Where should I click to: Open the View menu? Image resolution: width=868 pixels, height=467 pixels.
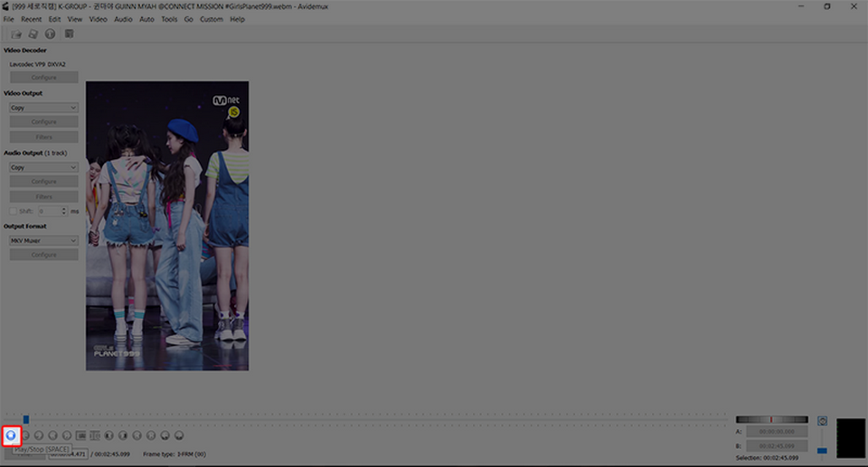click(75, 19)
